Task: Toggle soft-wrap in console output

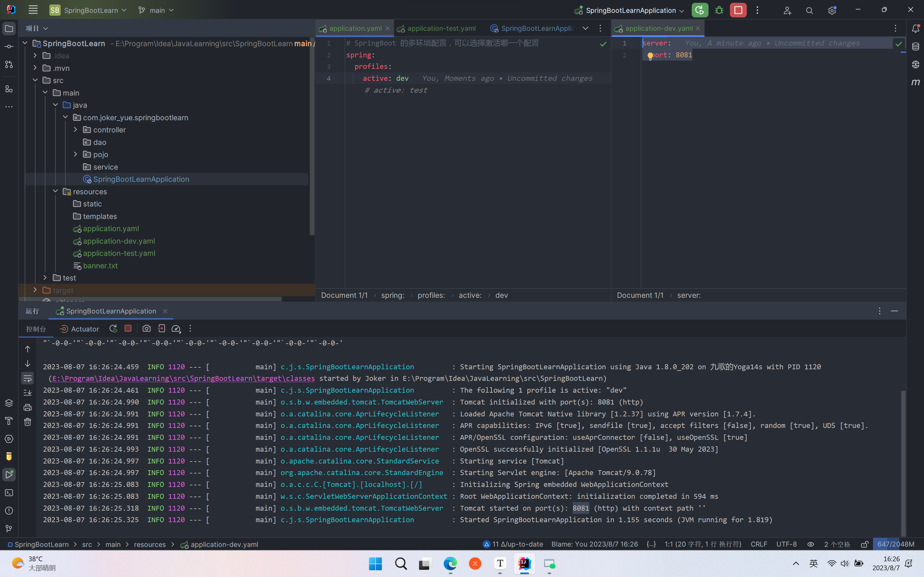Action: (28, 378)
